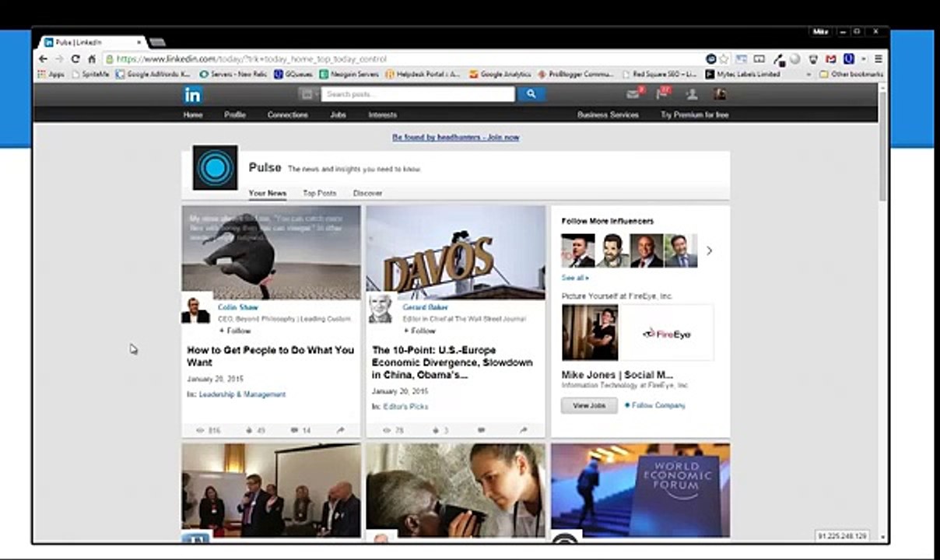Open the Other bookmarks folder
The width and height of the screenshot is (940, 560).
(x=851, y=75)
